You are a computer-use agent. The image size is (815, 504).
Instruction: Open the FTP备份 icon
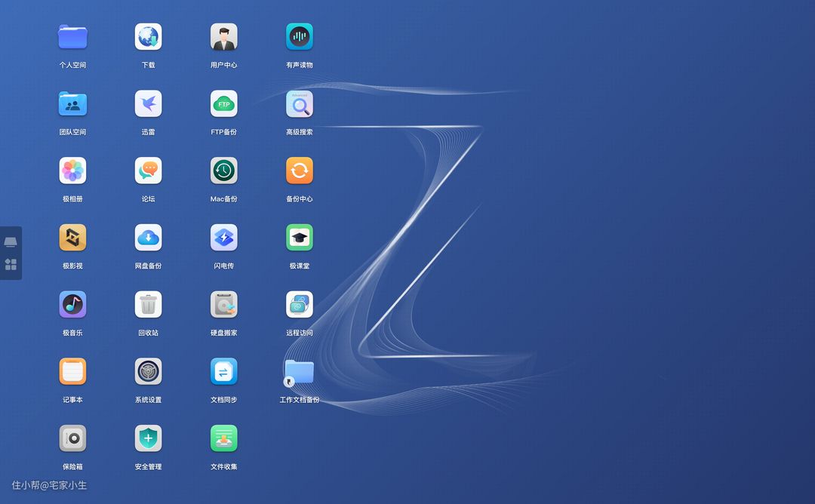tap(223, 104)
